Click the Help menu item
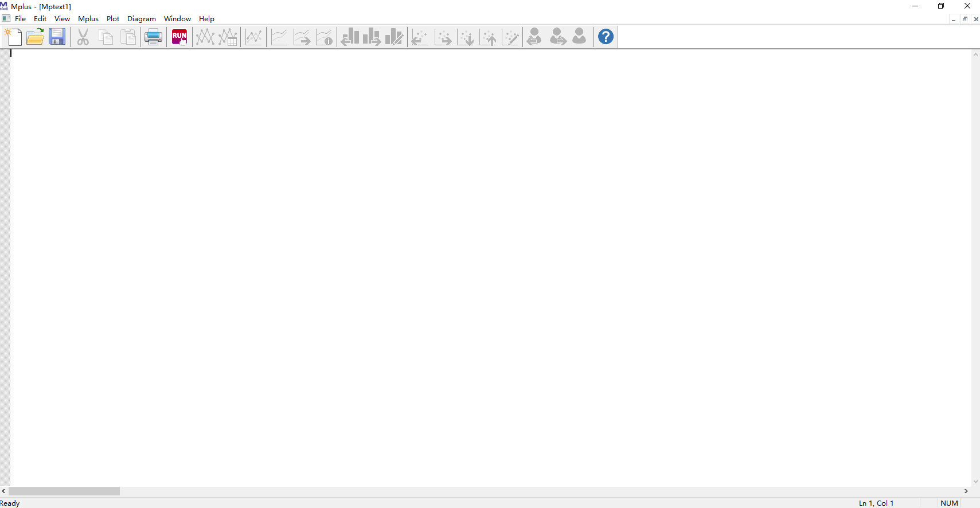The image size is (980, 508). point(206,19)
